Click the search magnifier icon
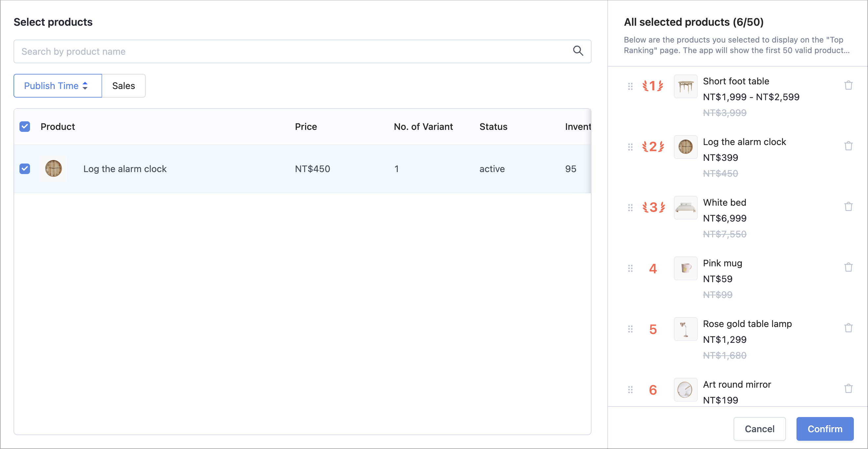The width and height of the screenshot is (868, 449). pyautogui.click(x=578, y=51)
